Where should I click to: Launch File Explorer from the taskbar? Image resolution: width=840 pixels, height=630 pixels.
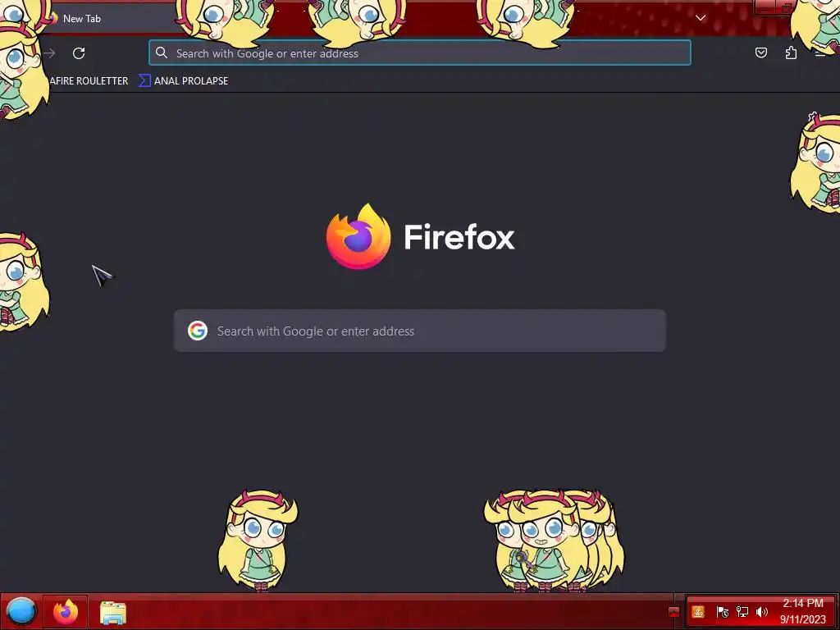click(x=113, y=612)
